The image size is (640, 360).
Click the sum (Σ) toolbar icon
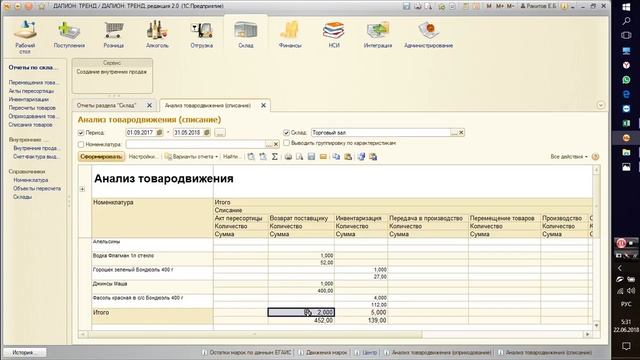(275, 157)
